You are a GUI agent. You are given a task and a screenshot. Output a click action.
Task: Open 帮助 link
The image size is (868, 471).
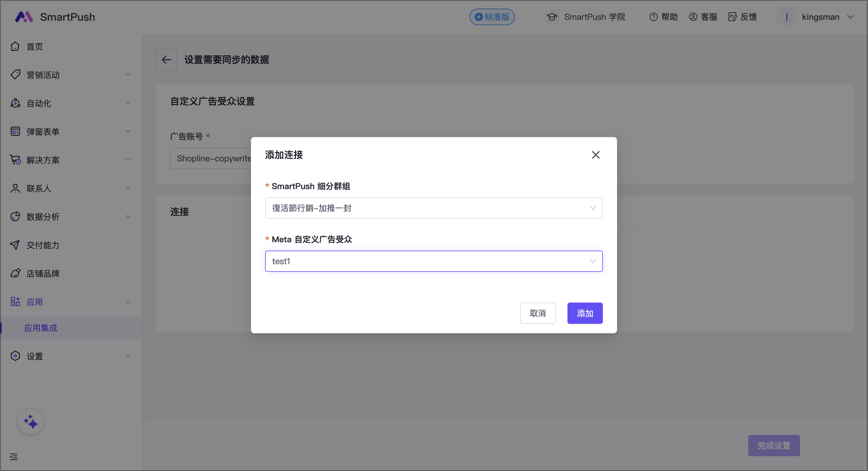coord(669,17)
